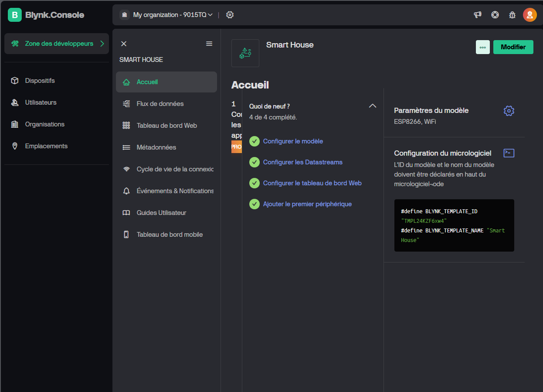Select the Accueil tab
543x392 pixels.
166,82
